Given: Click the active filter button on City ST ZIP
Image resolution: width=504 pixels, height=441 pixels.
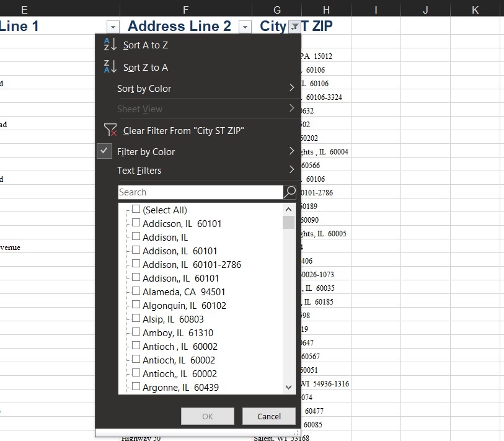Looking at the screenshot, I should pyautogui.click(x=295, y=27).
